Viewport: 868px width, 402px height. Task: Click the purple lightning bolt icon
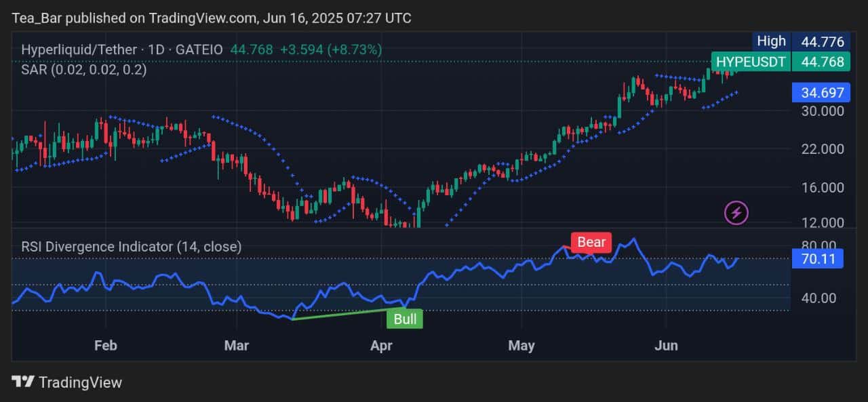(x=736, y=213)
